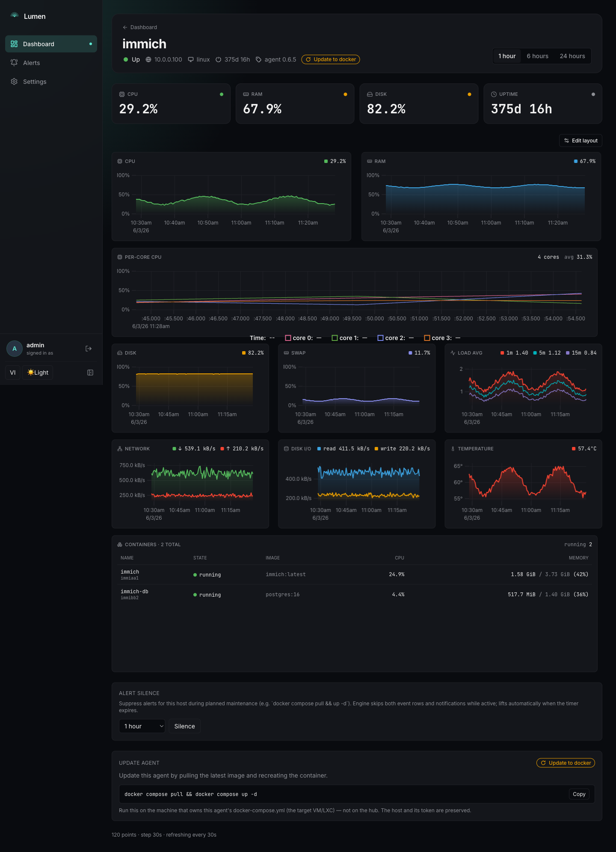
Task: Select the 24 hours time range
Action: point(572,56)
